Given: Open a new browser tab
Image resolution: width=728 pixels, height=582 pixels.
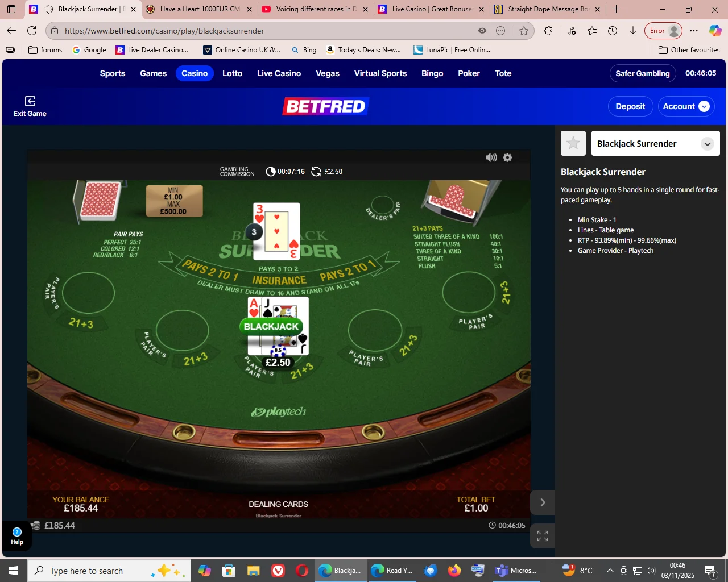Looking at the screenshot, I should coord(617,9).
